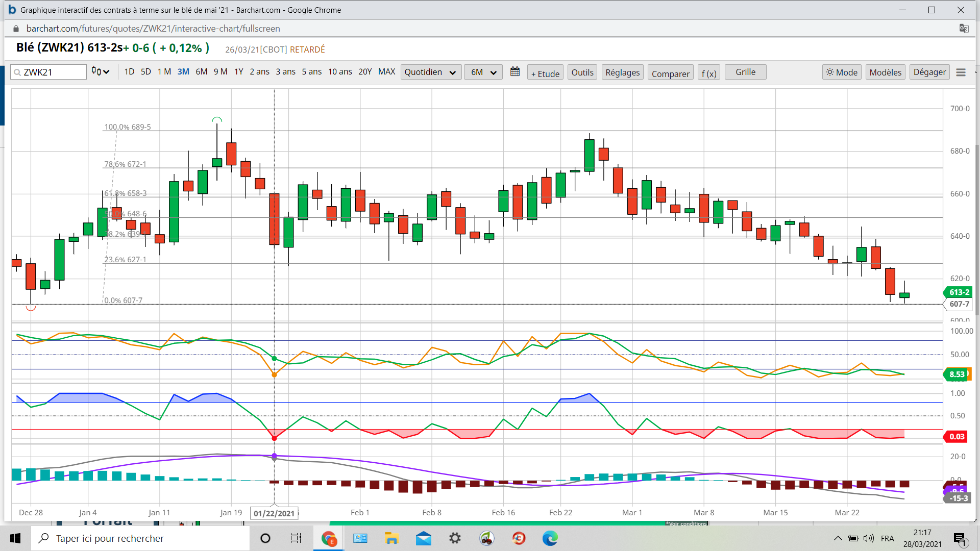The width and height of the screenshot is (980, 551).
Task: Click the + Etude add study button
Action: pos(545,73)
